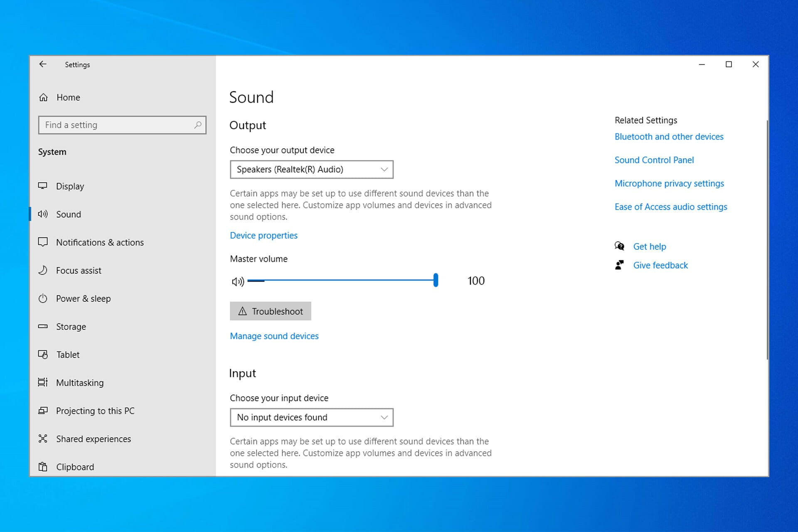Click the Troubleshoot button
This screenshot has height=532, width=798.
[x=270, y=311]
